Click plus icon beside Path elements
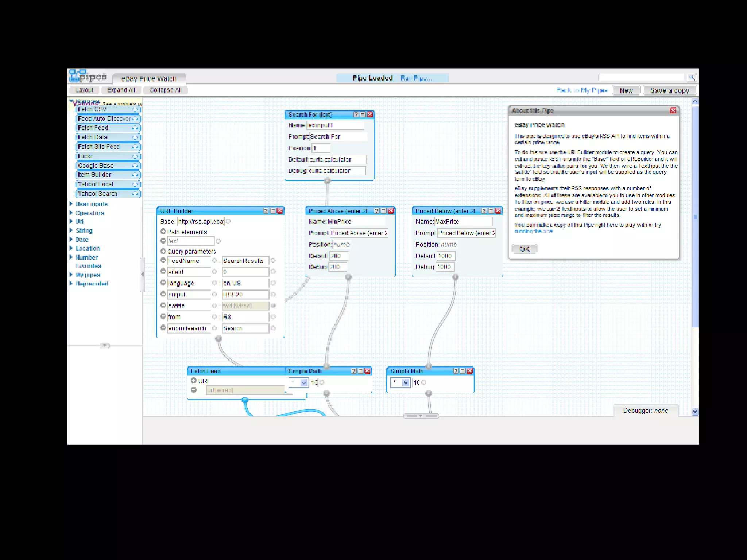 point(163,232)
